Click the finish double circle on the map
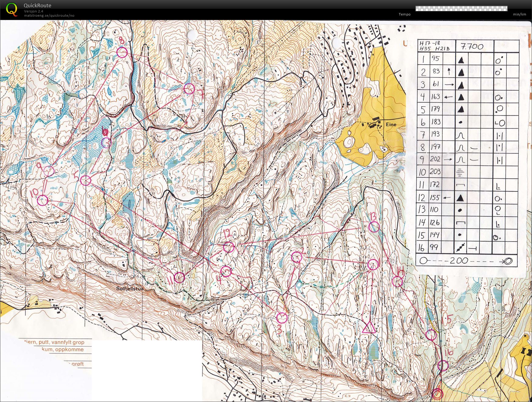This screenshot has width=532, height=402. [x=438, y=394]
